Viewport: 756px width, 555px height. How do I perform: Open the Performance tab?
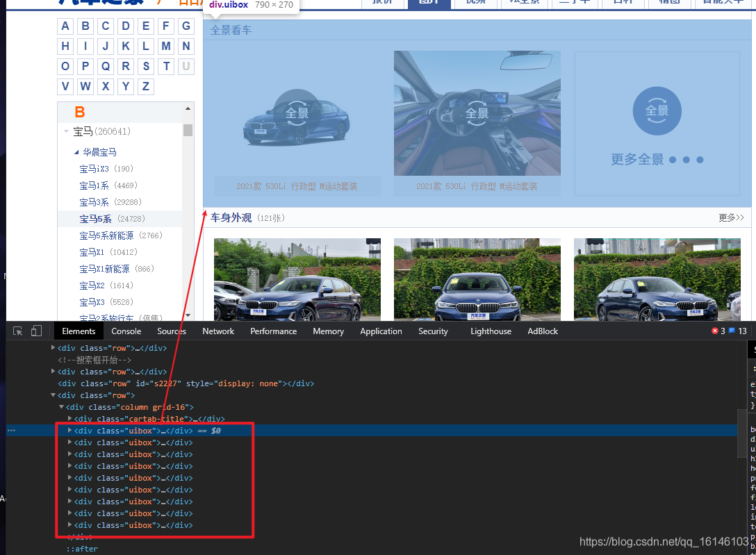(273, 331)
